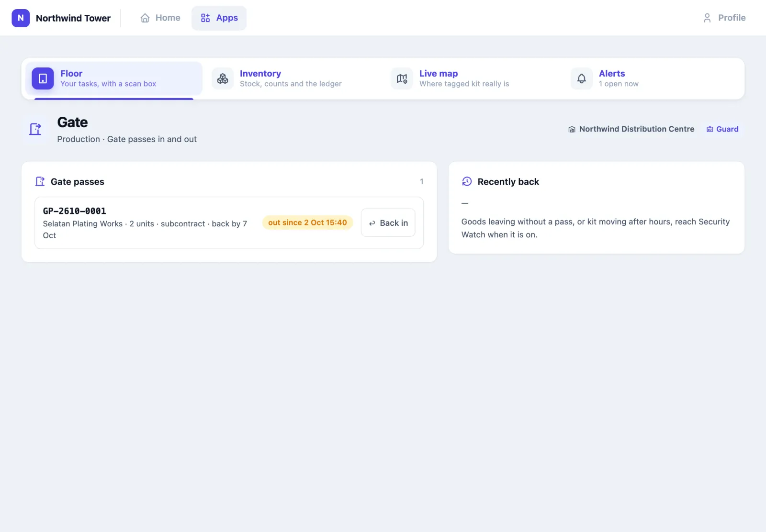This screenshot has width=766, height=532.
Task: Click the 'Recently back' panel heading
Action: [x=508, y=182]
